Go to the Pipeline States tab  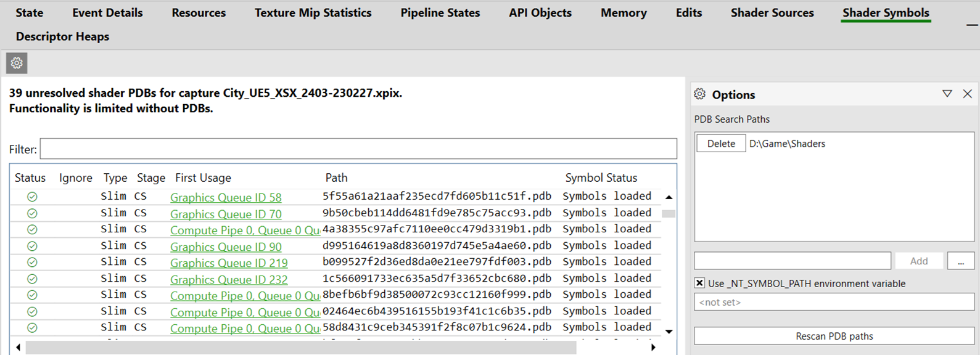(440, 13)
